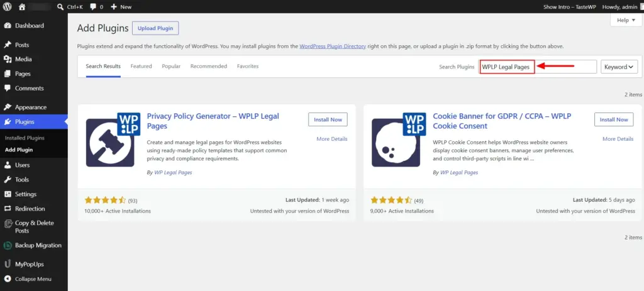The image size is (644, 291).
Task: Open the WordPress Plugin Directory link
Action: tap(333, 47)
